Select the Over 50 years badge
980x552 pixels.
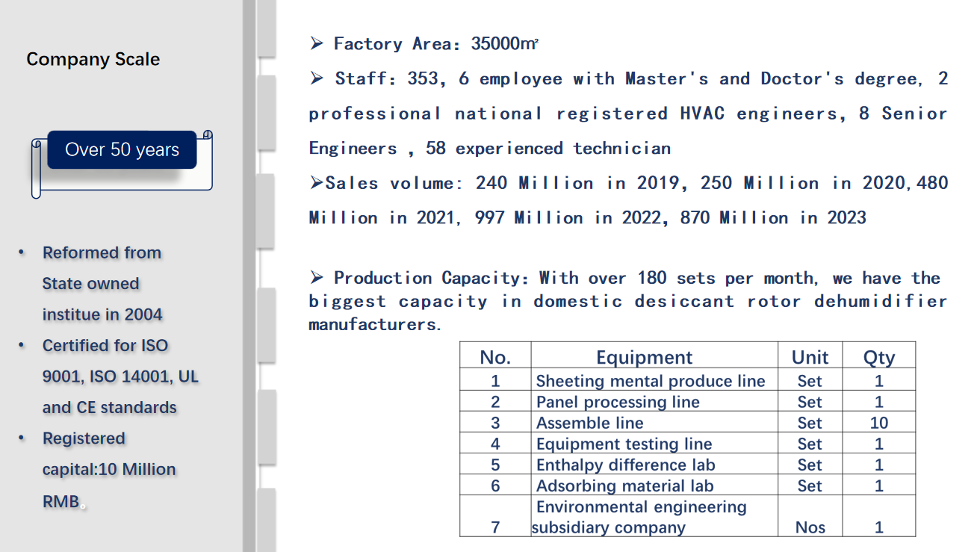(x=122, y=150)
